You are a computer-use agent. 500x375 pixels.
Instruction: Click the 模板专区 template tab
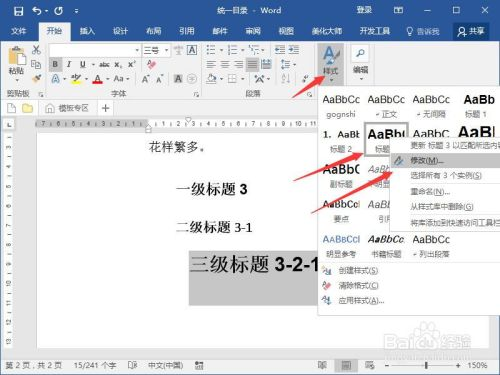click(x=68, y=108)
